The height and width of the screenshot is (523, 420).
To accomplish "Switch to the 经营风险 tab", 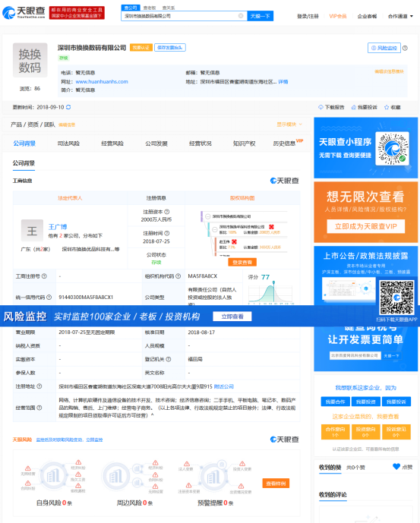I will [x=112, y=143].
